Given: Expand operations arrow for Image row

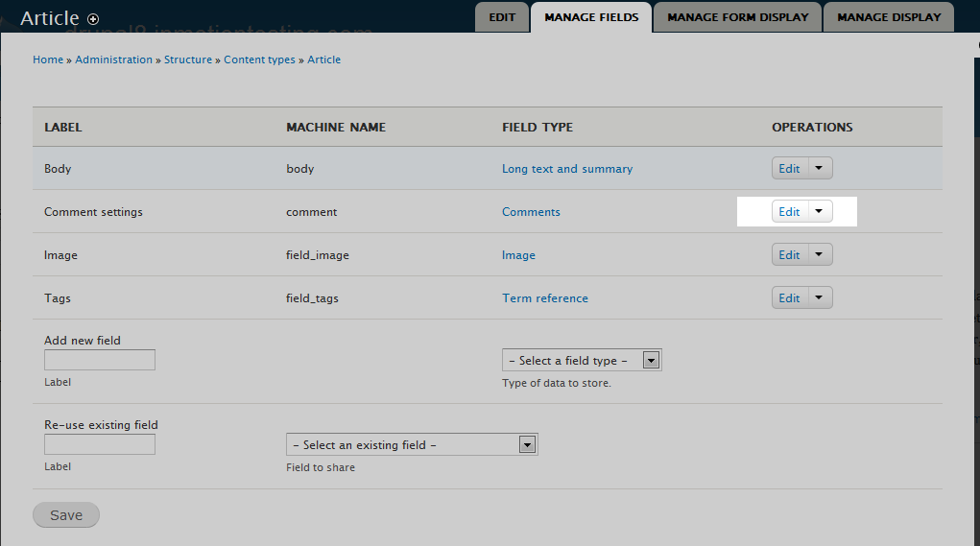Looking at the screenshot, I should [820, 254].
